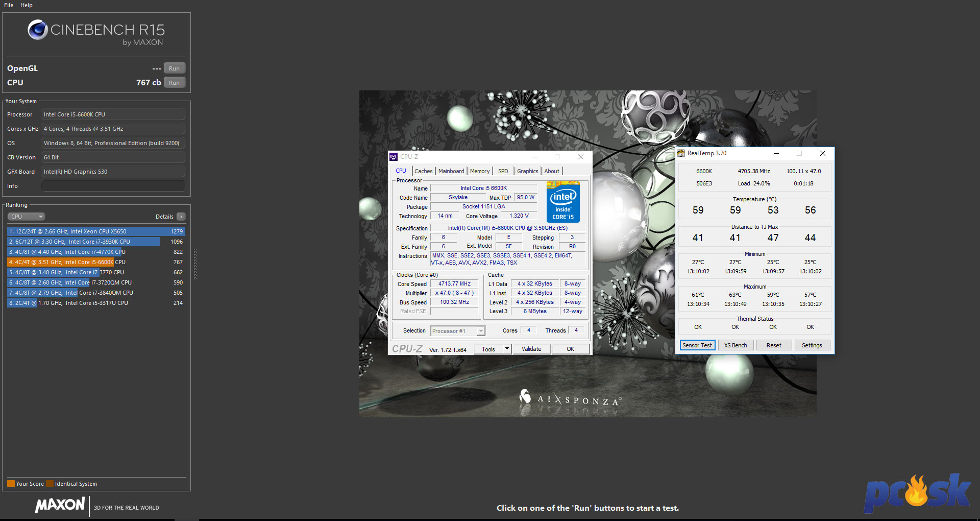Click the CPU-Z window title icon
This screenshot has width=980, height=521.
click(394, 157)
